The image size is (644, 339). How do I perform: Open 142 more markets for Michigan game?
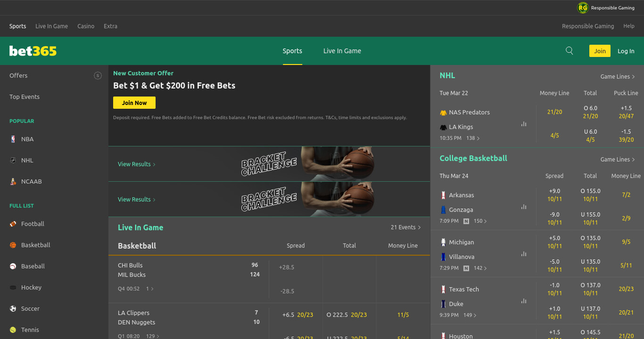point(480,268)
